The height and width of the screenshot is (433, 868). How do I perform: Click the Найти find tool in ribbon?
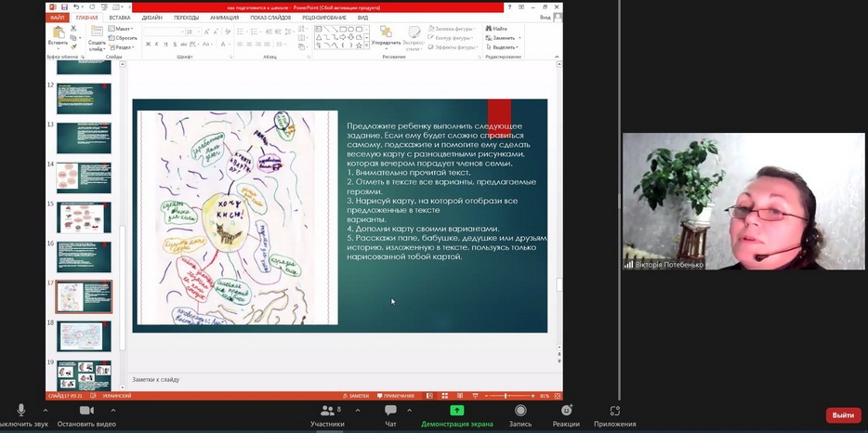497,29
